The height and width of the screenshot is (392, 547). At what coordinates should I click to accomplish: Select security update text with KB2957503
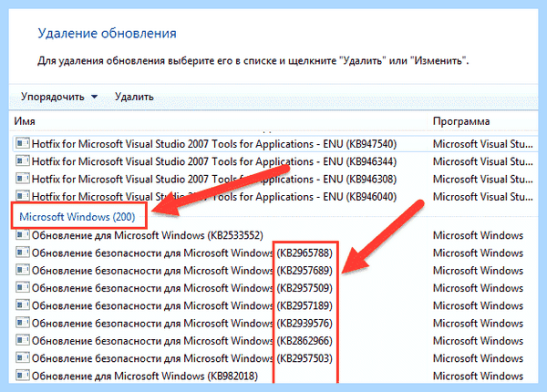coord(182,358)
